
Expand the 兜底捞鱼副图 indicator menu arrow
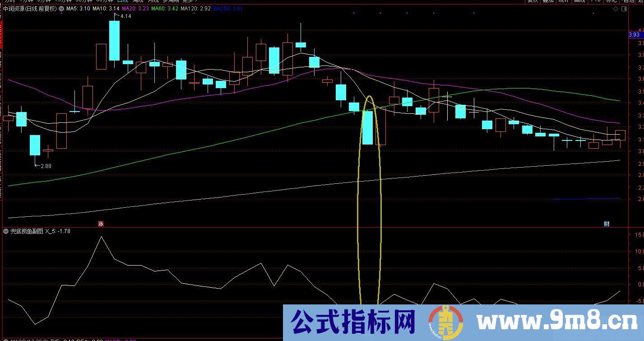pyautogui.click(x=6, y=231)
